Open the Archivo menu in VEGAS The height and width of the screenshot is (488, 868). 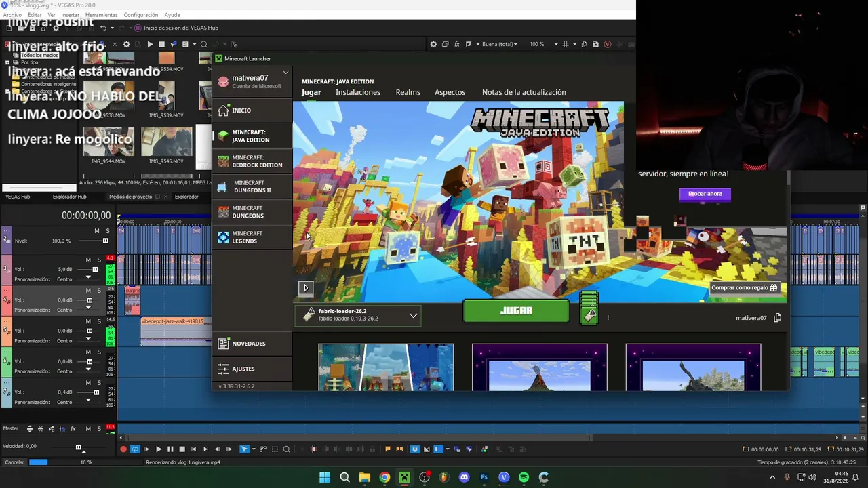pyautogui.click(x=12, y=15)
